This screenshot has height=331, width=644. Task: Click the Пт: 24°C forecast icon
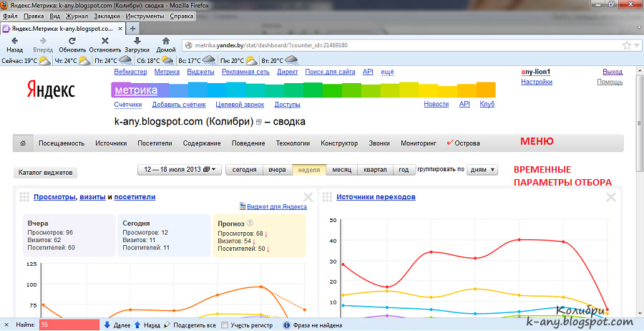(125, 61)
